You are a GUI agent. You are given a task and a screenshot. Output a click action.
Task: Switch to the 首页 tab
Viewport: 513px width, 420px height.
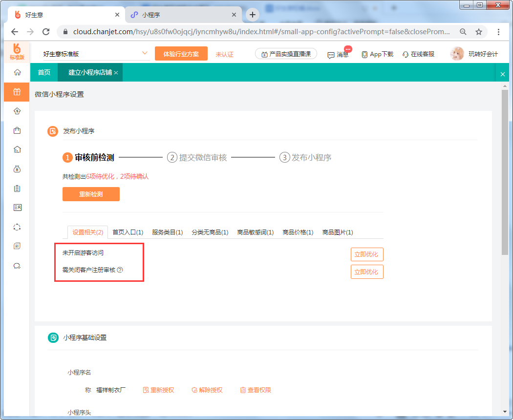(x=44, y=72)
